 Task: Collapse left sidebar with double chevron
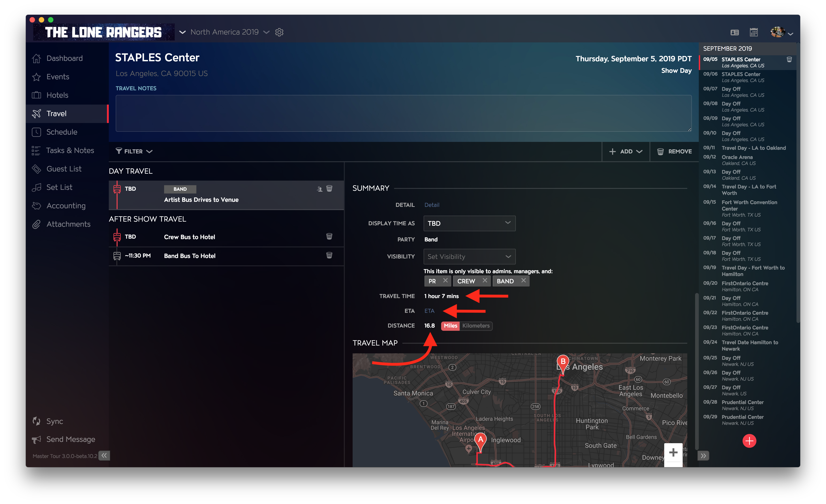(x=104, y=455)
